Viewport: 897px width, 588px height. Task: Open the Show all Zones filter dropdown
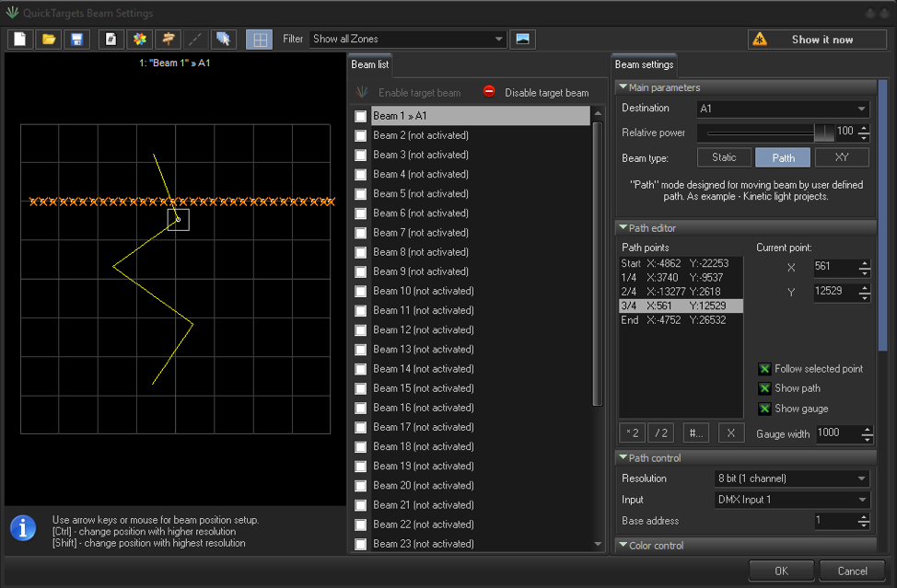(x=408, y=39)
